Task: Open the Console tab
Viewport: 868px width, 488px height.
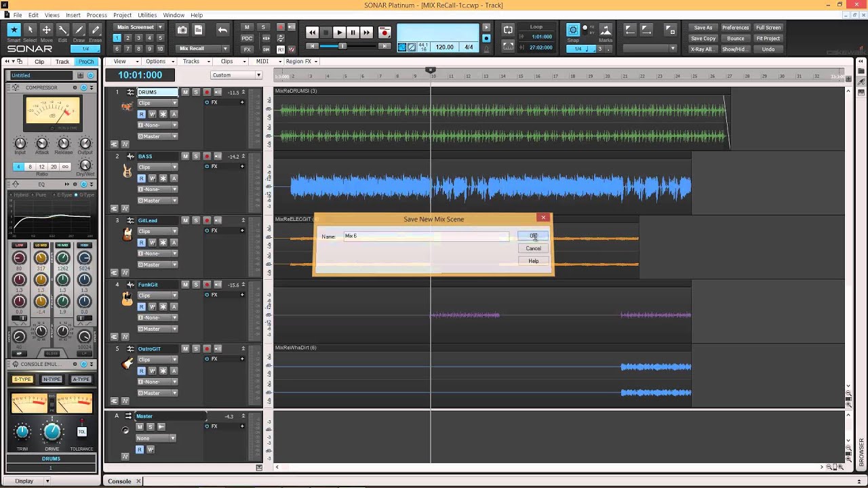Action: click(119, 481)
